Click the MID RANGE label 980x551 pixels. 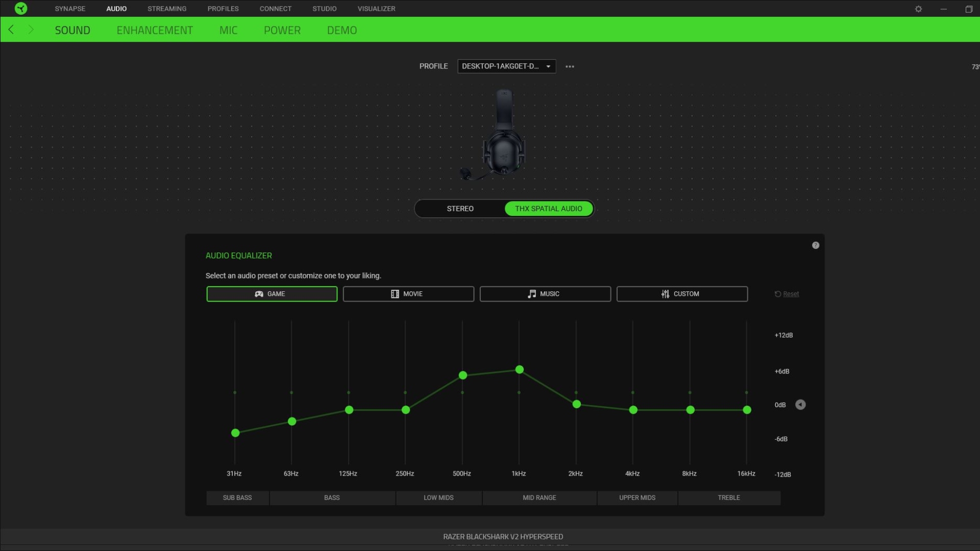point(540,498)
